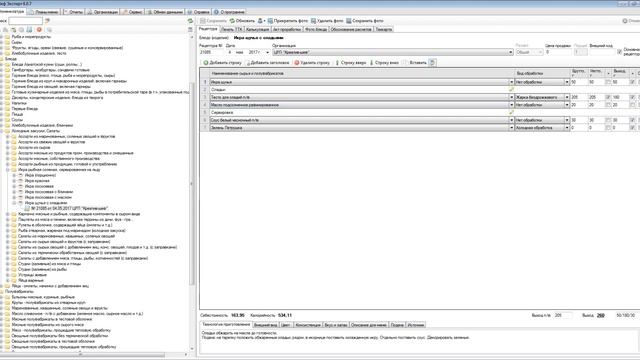Toggle first checkbox in Зелень Петрушка row
The height and width of the screenshot is (360, 640).
(x=608, y=128)
